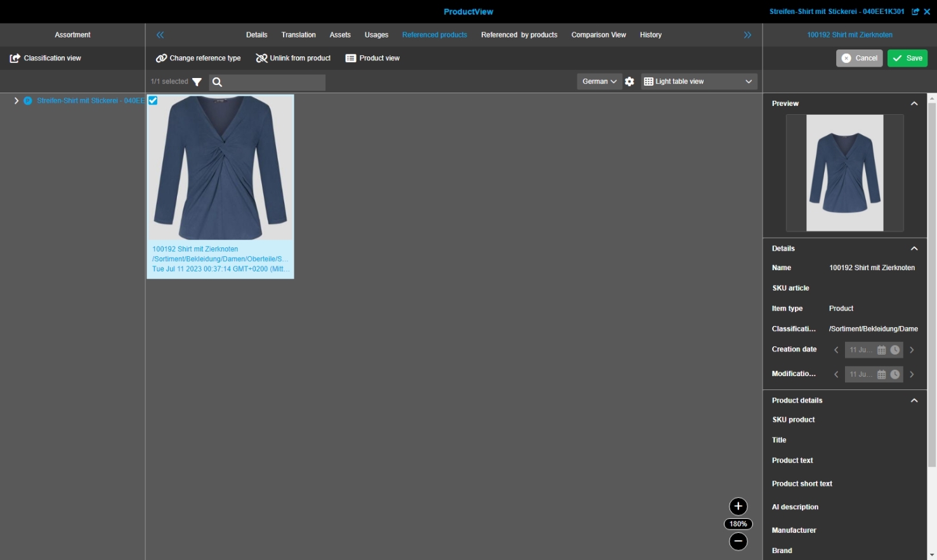Image resolution: width=937 pixels, height=560 pixels.
Task: Open the Translation tab
Action: pyautogui.click(x=298, y=35)
